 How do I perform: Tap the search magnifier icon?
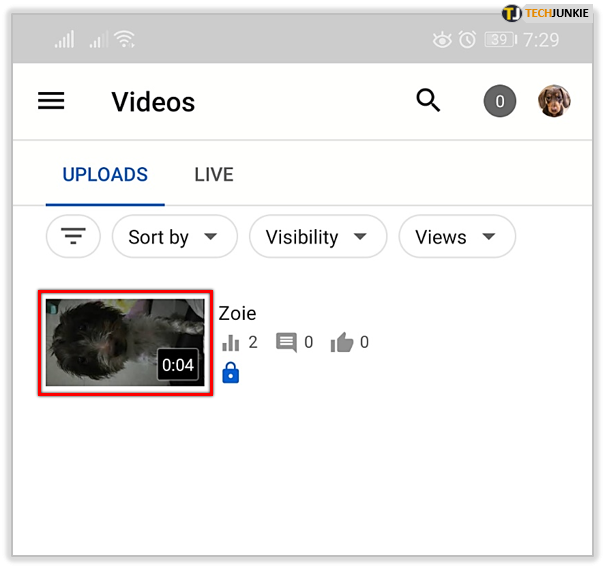pos(428,100)
